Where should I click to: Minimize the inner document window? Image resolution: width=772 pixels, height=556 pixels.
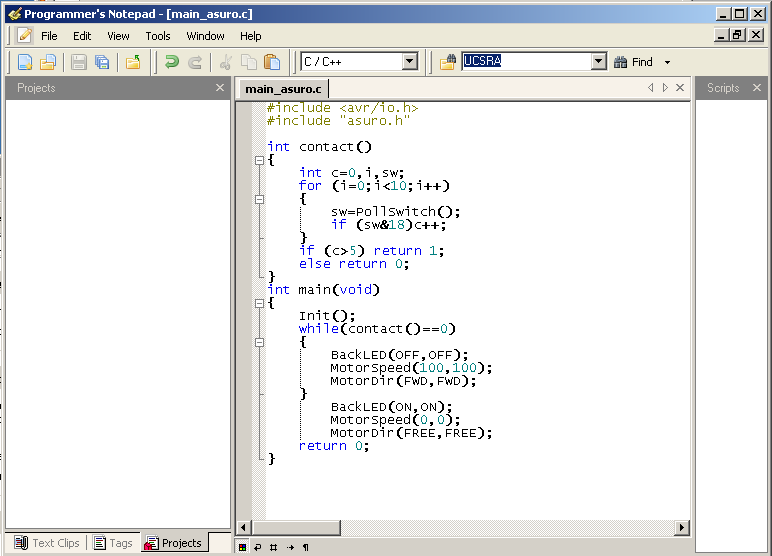point(722,35)
